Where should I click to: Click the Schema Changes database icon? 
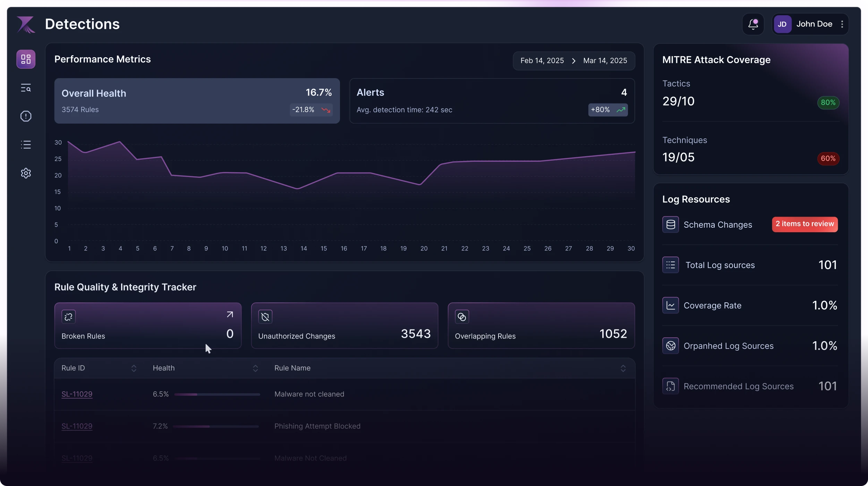tap(670, 225)
